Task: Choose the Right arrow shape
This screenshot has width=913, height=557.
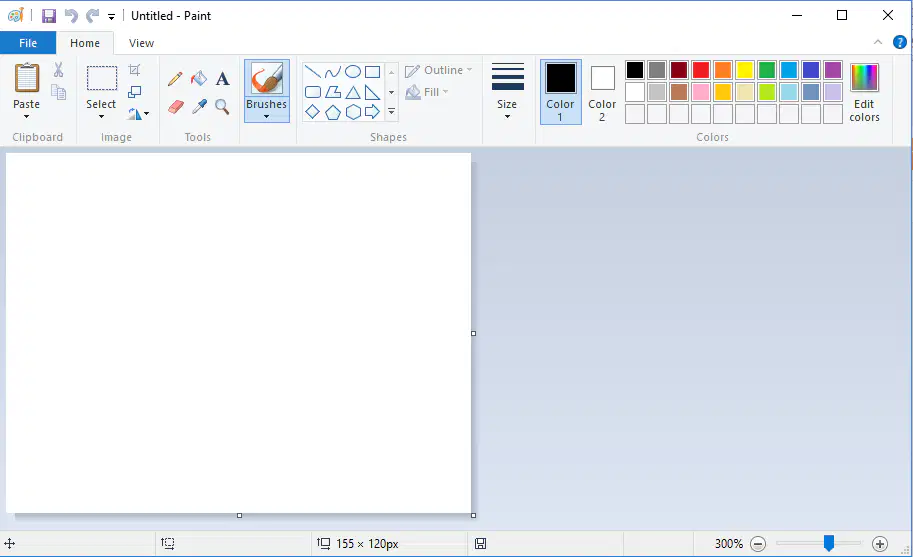Action: pos(373,112)
